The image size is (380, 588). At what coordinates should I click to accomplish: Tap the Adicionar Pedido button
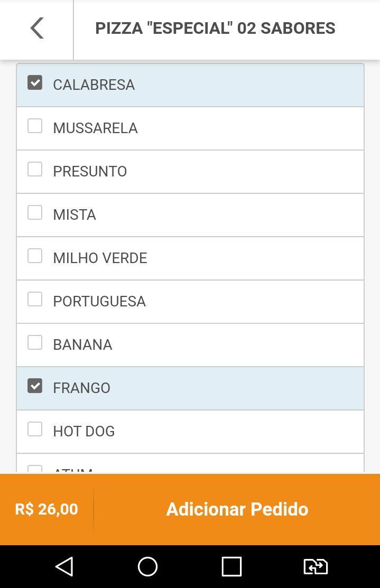(237, 509)
